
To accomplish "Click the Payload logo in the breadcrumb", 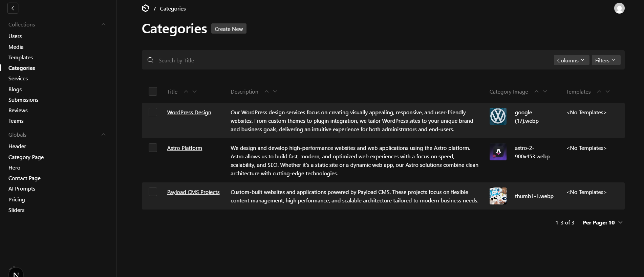I will coord(146,8).
